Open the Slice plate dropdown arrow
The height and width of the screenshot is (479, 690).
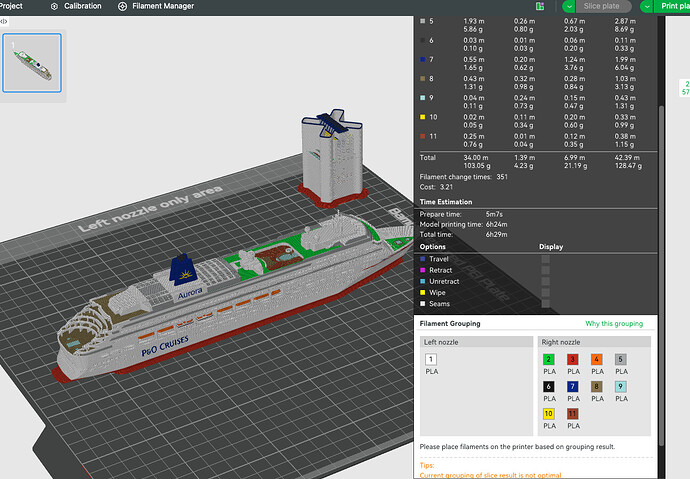click(569, 6)
